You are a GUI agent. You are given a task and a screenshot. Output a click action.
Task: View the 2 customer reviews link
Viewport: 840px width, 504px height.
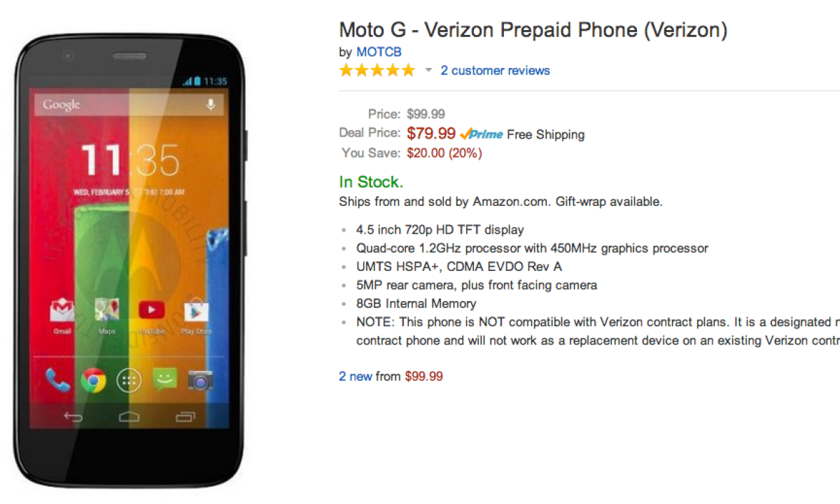[495, 71]
